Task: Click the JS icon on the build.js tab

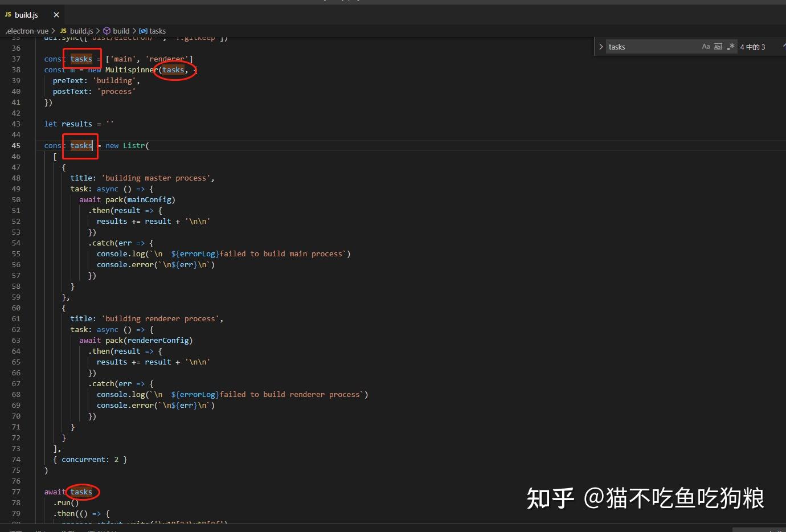Action: [x=8, y=14]
